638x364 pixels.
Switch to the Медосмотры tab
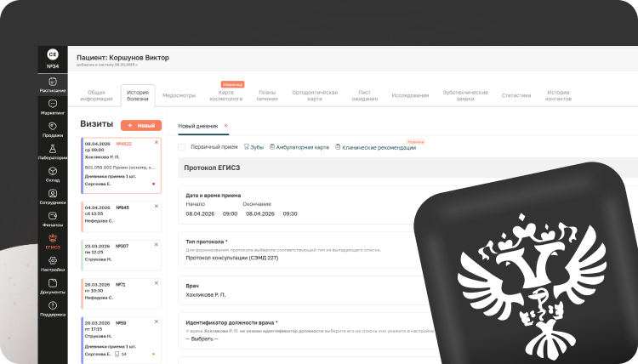[179, 95]
